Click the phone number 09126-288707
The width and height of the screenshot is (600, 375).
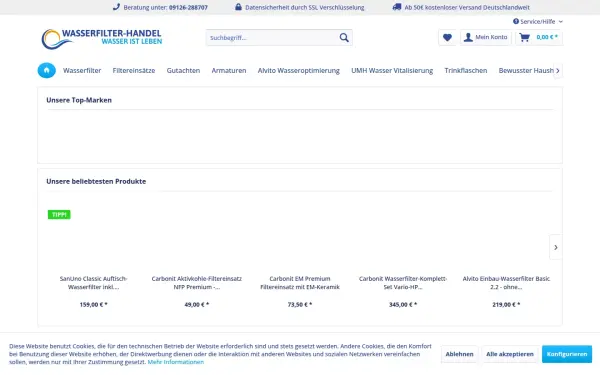[188, 7]
